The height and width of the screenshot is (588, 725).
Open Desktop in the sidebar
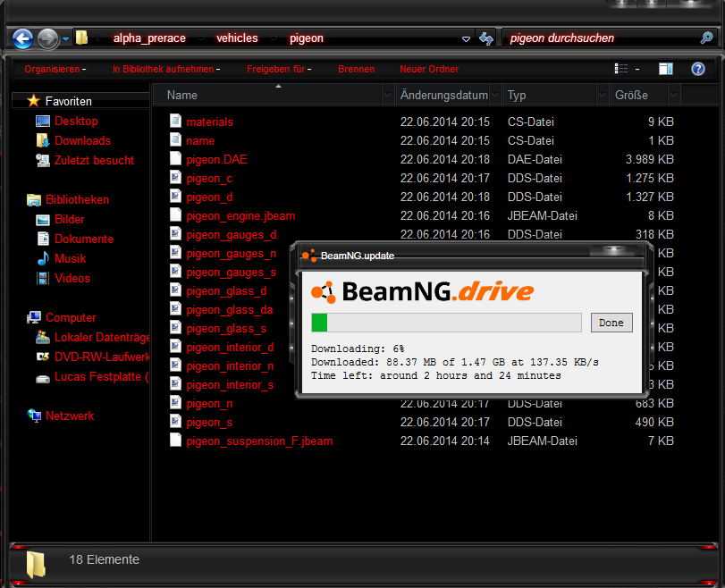click(76, 122)
